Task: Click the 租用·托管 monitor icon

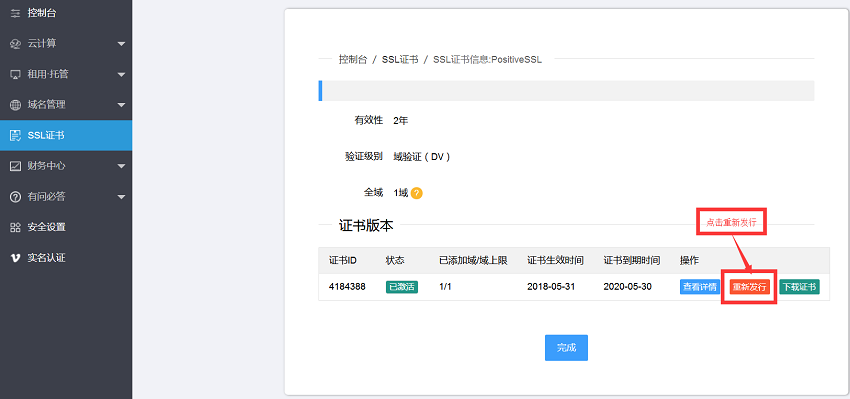Action: point(16,74)
